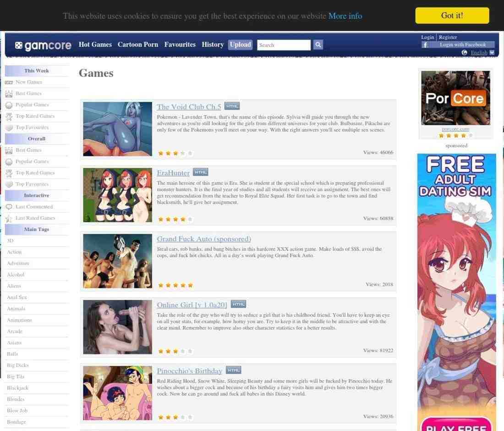The image size is (504, 431).
Task: Click Top Rated Games star icon under Overall
Action: point(9,173)
